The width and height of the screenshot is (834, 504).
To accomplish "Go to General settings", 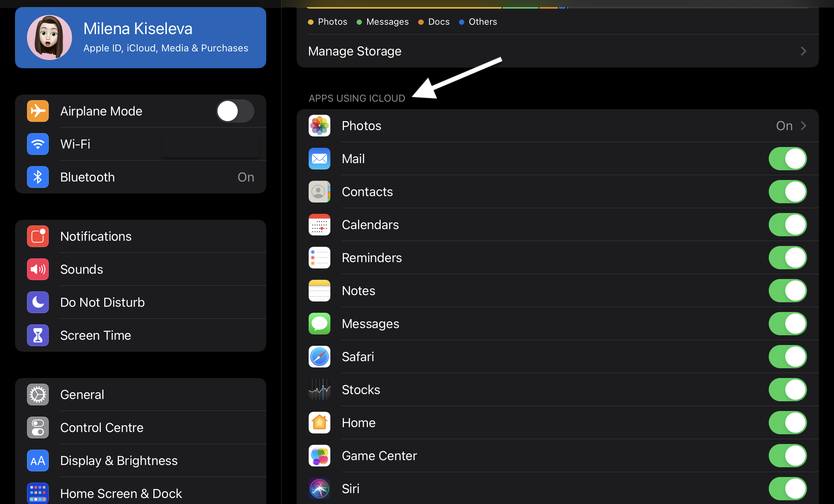I will 141,394.
